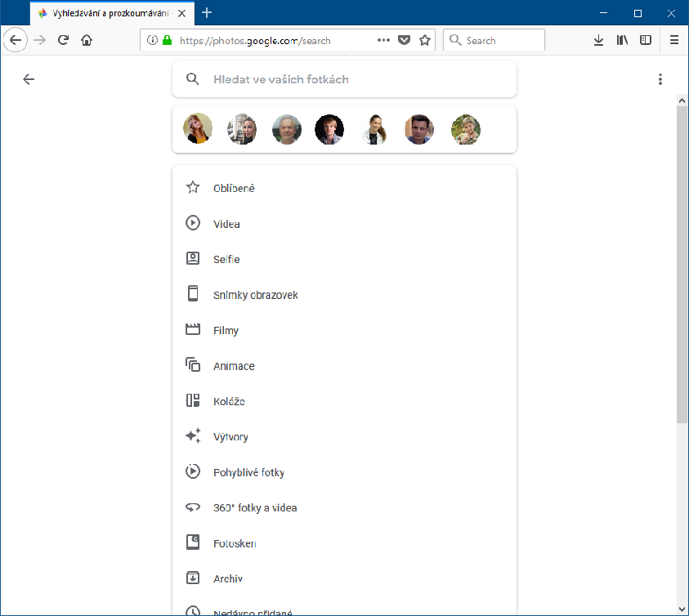This screenshot has width=689, height=616.
Task: Open the Výtvory label
Action: click(x=230, y=437)
